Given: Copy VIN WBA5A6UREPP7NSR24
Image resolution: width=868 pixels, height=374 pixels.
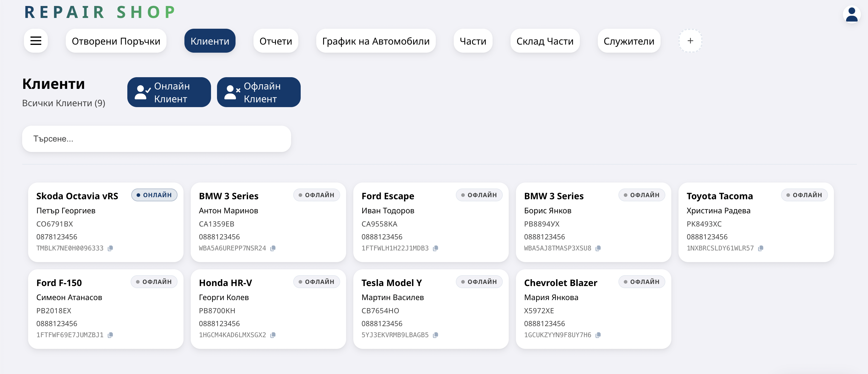Looking at the screenshot, I should point(273,248).
